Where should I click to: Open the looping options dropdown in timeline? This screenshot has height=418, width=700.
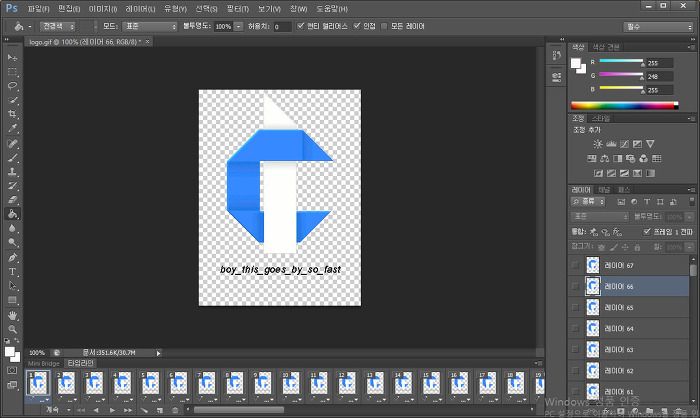coord(57,410)
